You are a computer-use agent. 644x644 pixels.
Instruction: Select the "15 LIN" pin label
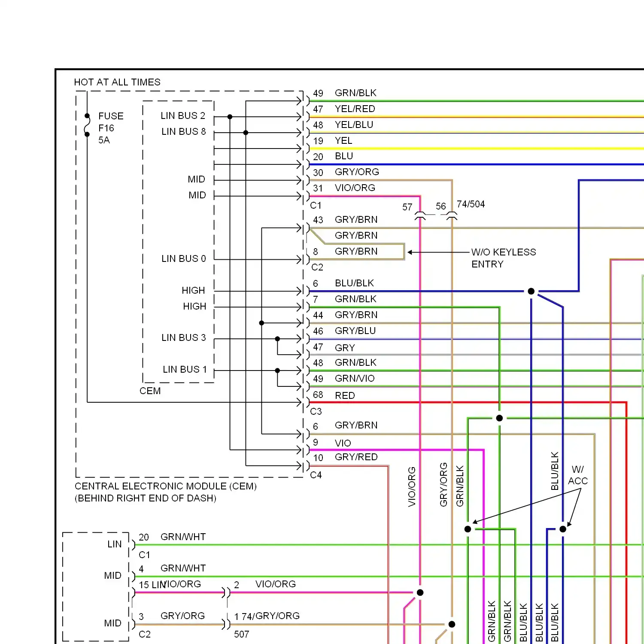tap(152, 585)
